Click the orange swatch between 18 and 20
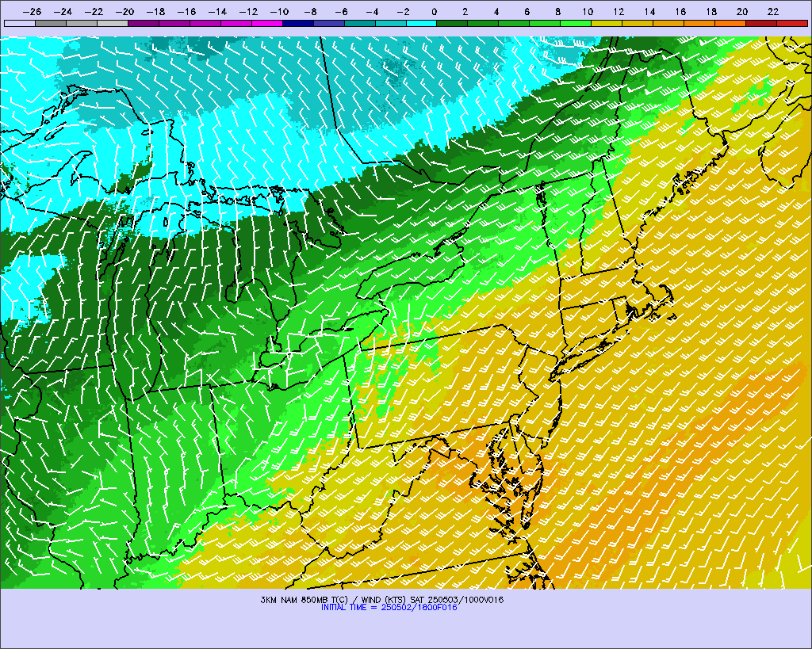Viewport: 812px width, 649px height. 730,23
